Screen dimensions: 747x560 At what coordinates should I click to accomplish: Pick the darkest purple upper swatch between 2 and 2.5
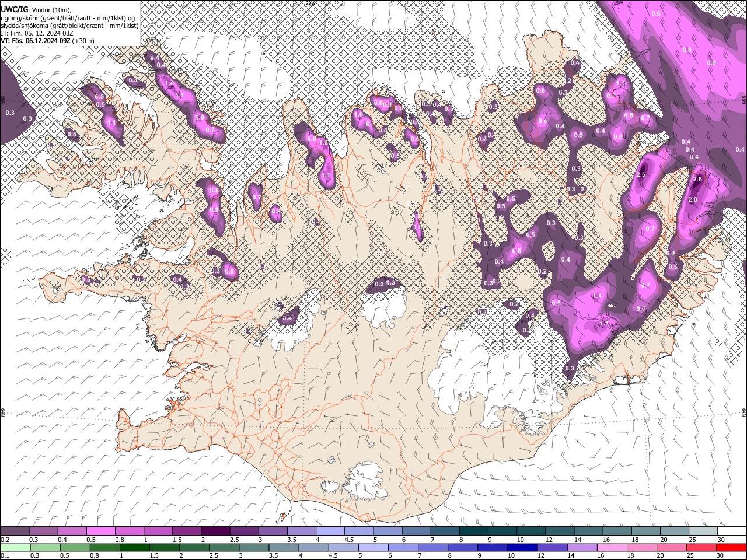[215, 531]
